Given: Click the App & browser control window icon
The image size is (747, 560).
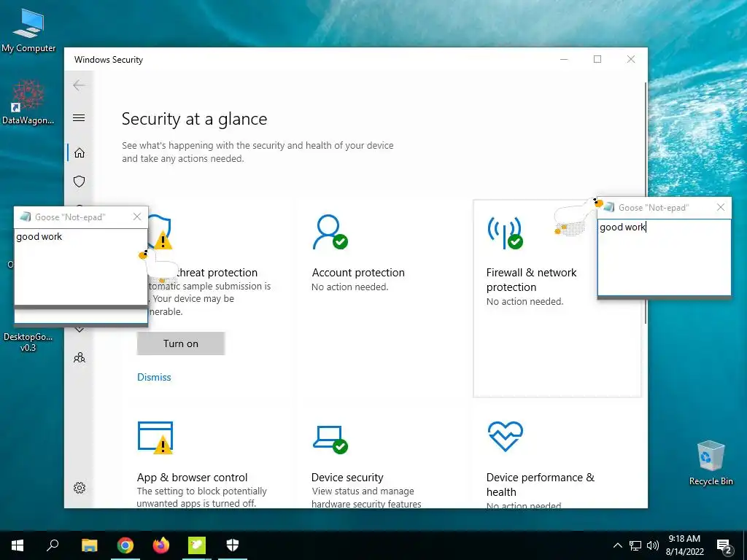Looking at the screenshot, I should tap(155, 437).
